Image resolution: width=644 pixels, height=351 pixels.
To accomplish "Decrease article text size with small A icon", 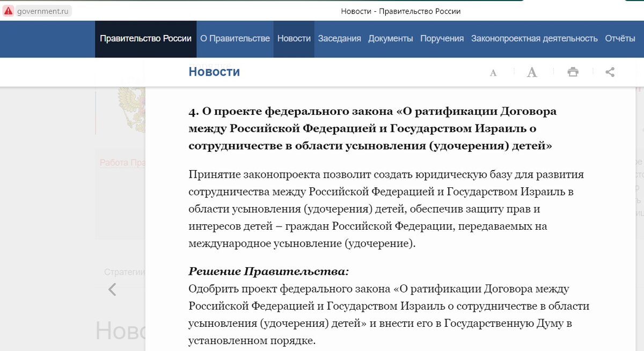I will [493, 72].
